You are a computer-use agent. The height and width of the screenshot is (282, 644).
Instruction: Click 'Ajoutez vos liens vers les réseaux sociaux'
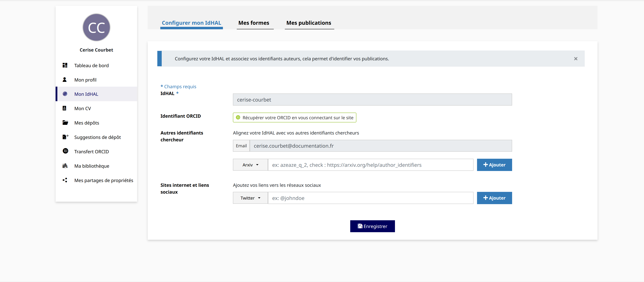point(277,185)
